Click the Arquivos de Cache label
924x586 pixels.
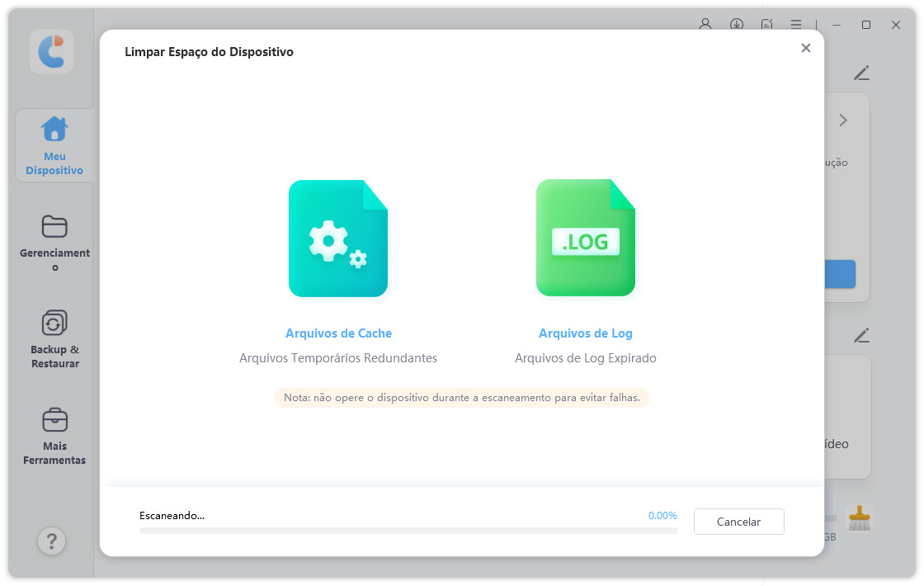[338, 333]
